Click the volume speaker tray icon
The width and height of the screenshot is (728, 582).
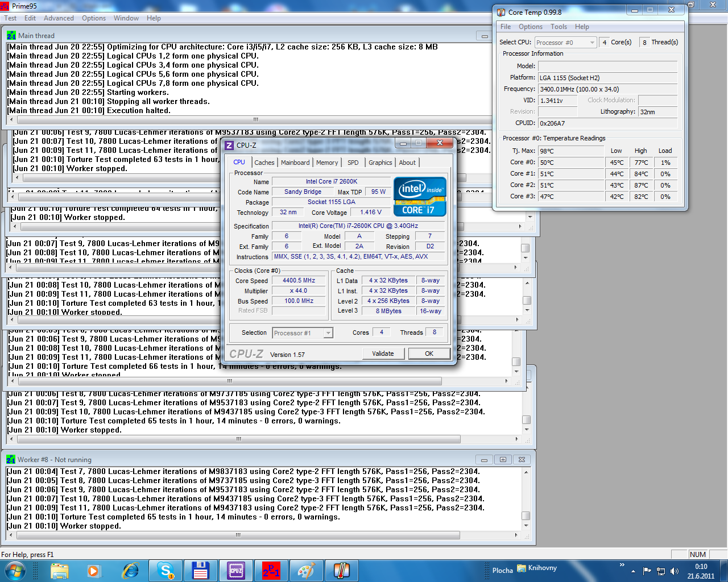[x=675, y=571]
